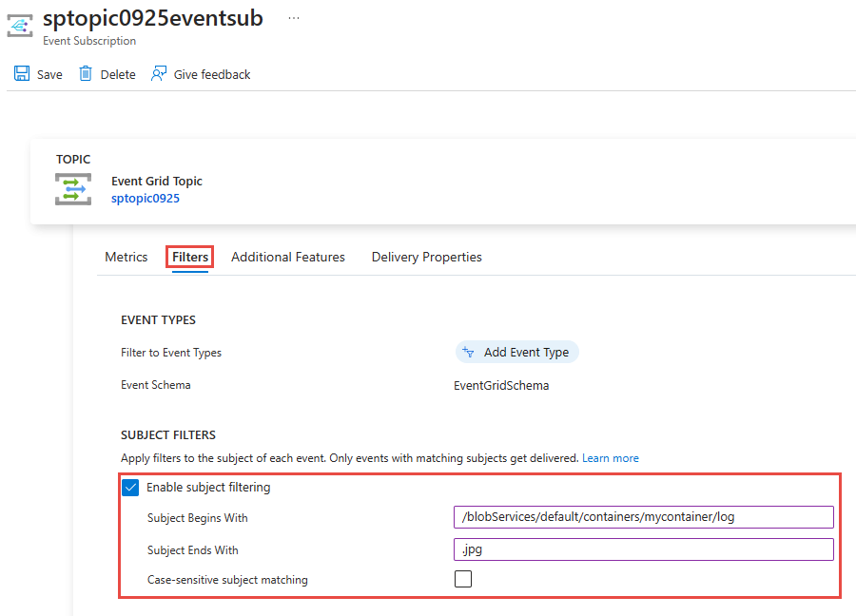Focus the Subject Ends With field
Screen dimensions: 856x616
click(644, 549)
